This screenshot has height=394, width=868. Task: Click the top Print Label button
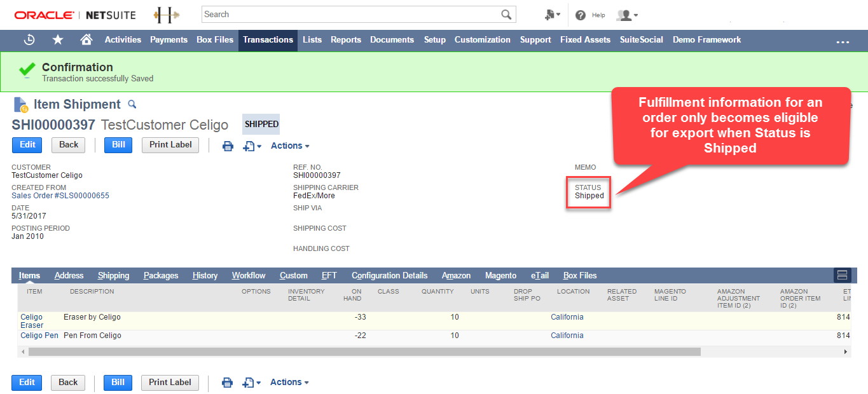pyautogui.click(x=170, y=145)
